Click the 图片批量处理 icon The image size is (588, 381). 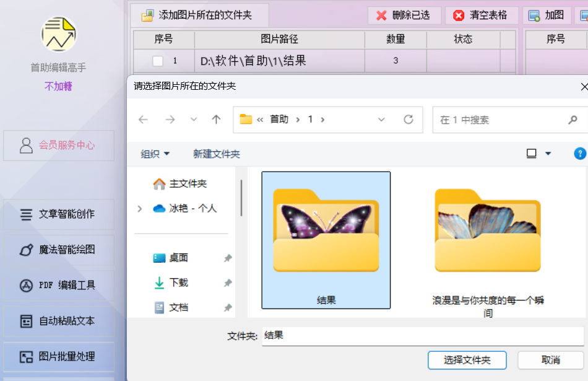point(26,357)
